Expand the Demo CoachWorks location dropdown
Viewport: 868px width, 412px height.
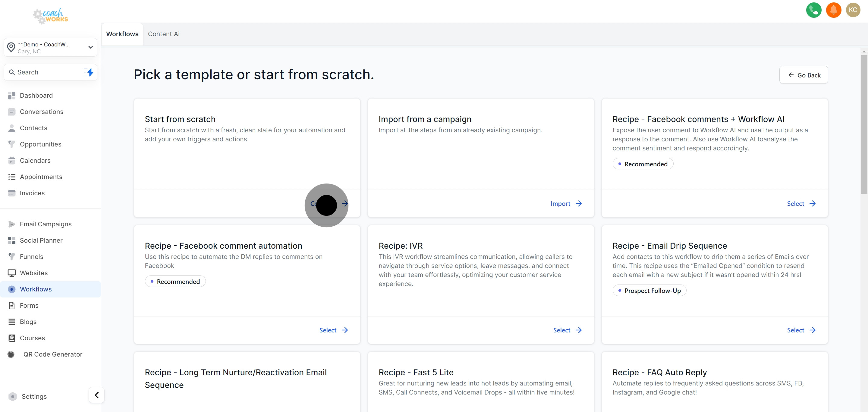tap(51, 48)
